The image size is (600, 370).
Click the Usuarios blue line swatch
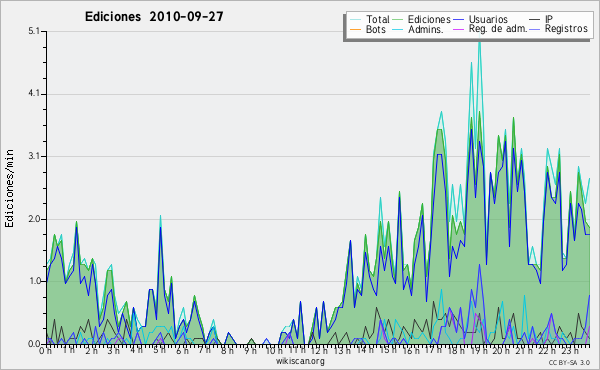459,20
